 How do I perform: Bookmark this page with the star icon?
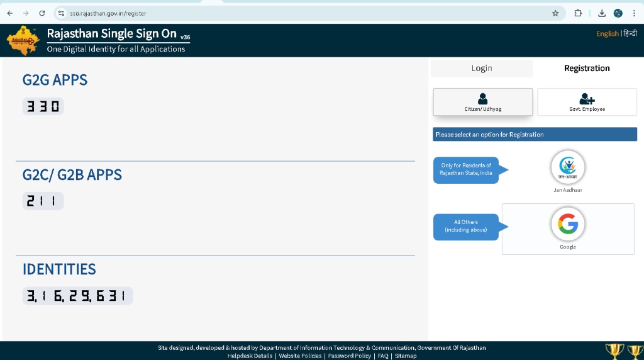555,13
